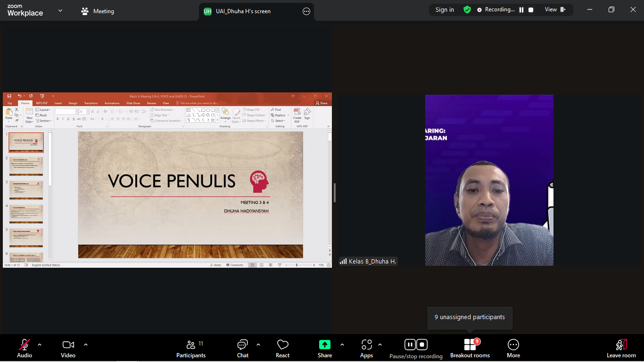
Task: Click the green Share screen button
Action: tap(324, 348)
